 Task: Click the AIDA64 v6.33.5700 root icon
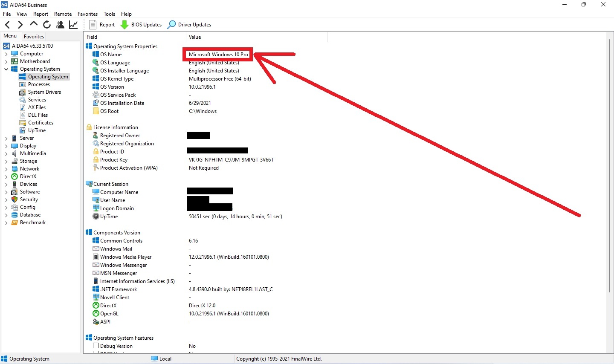[x=6, y=46]
